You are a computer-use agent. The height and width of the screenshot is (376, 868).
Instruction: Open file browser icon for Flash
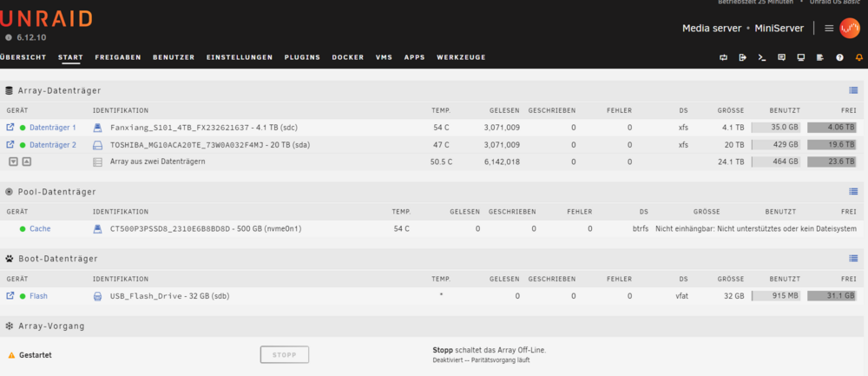tap(10, 296)
